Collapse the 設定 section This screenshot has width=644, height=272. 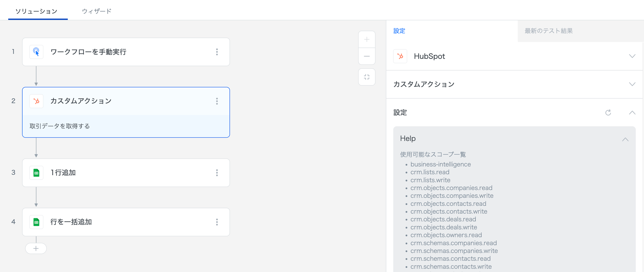632,113
